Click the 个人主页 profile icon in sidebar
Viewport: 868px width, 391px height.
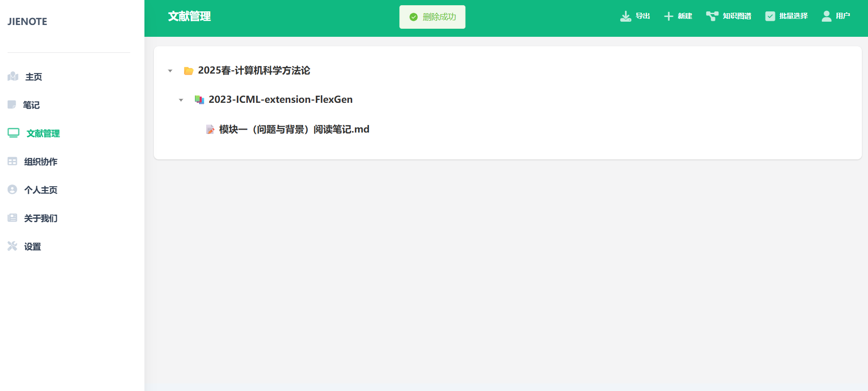[12, 190]
